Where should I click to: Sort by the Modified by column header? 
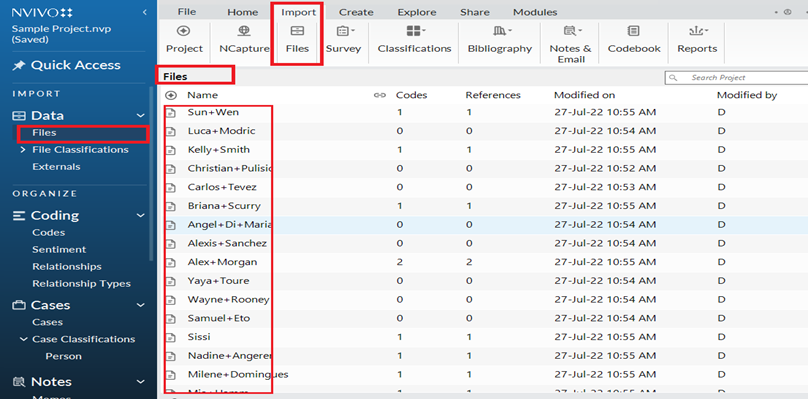747,95
